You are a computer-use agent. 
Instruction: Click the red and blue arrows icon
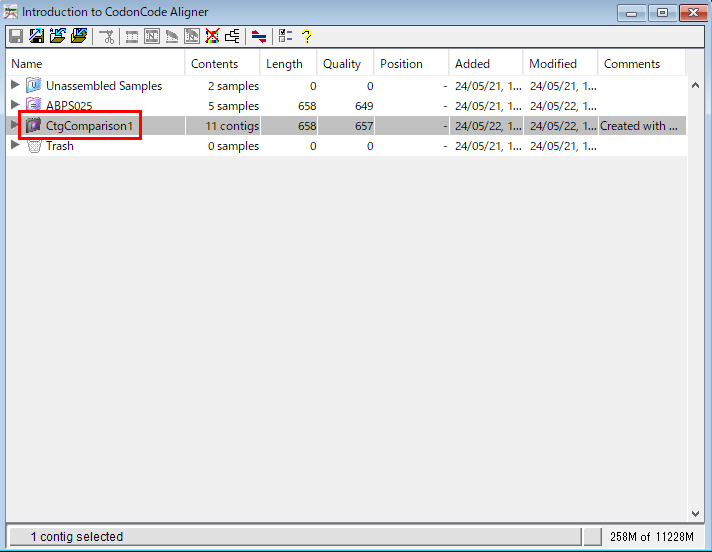tap(259, 37)
